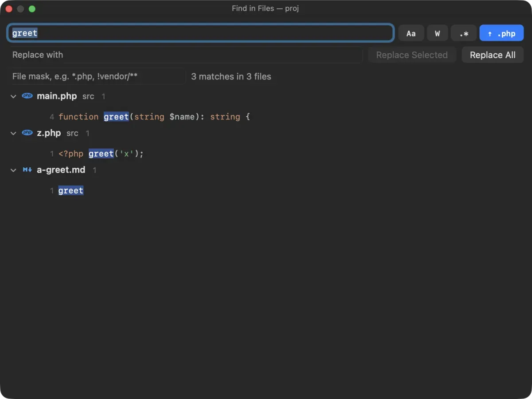This screenshot has height=399, width=532.
Task: Toggle the Aa match case option
Action: coord(411,33)
